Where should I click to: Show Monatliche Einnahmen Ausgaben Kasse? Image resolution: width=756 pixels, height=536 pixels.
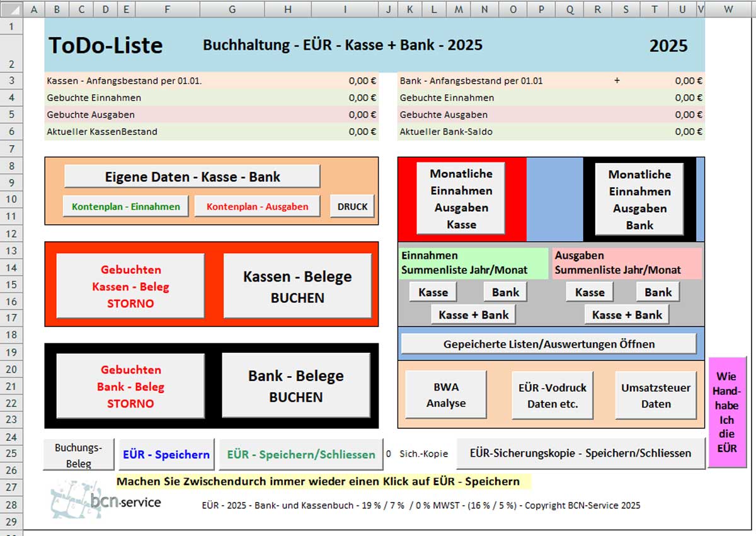[461, 198]
